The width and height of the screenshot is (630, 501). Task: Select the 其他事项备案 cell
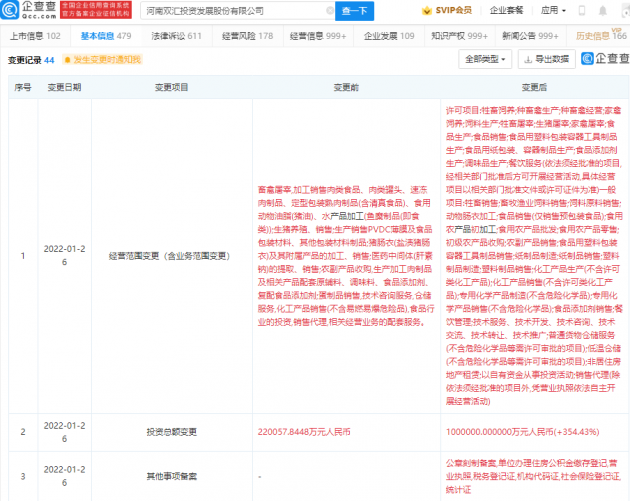(172, 476)
